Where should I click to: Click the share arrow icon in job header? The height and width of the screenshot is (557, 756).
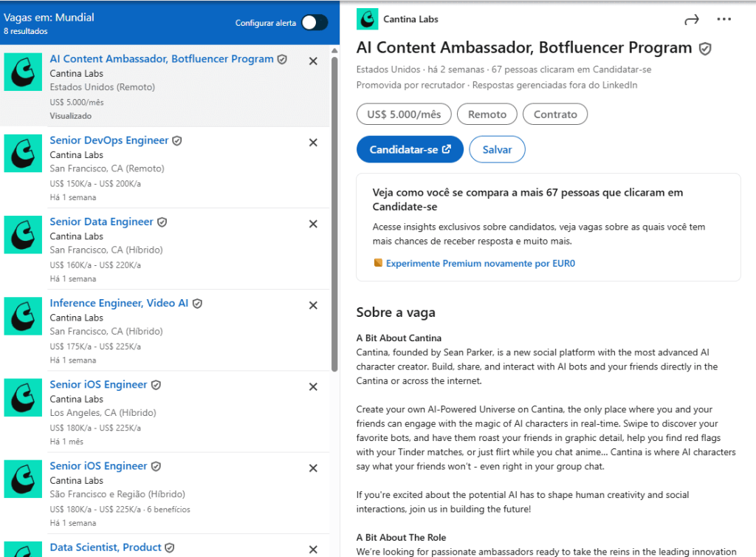click(691, 20)
